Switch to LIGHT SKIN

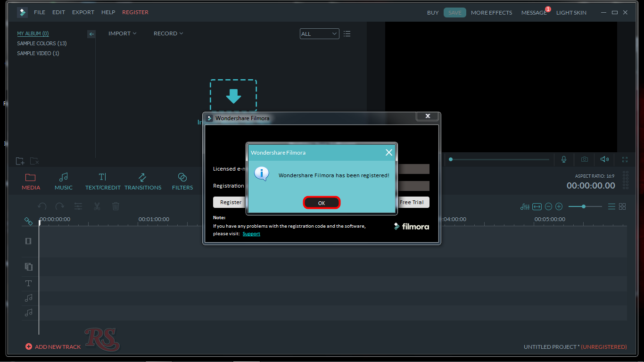(571, 13)
